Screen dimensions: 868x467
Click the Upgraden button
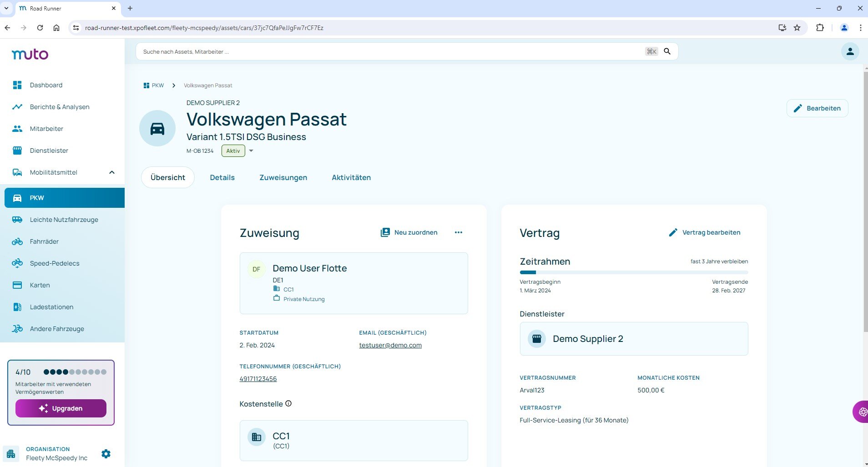pyautogui.click(x=61, y=408)
